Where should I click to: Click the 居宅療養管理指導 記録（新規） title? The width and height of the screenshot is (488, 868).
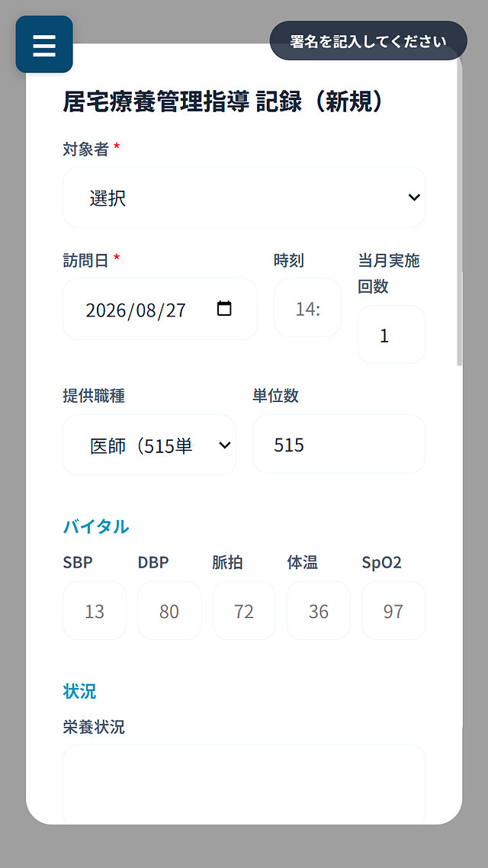(x=223, y=102)
